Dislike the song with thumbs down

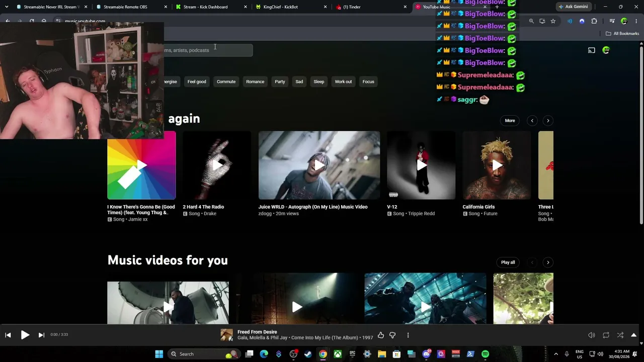click(x=392, y=335)
